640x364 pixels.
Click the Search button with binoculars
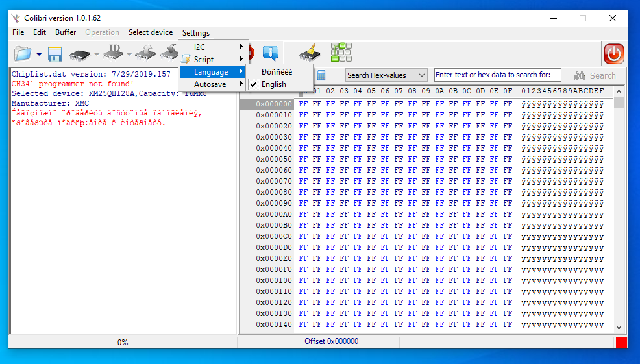[595, 75]
